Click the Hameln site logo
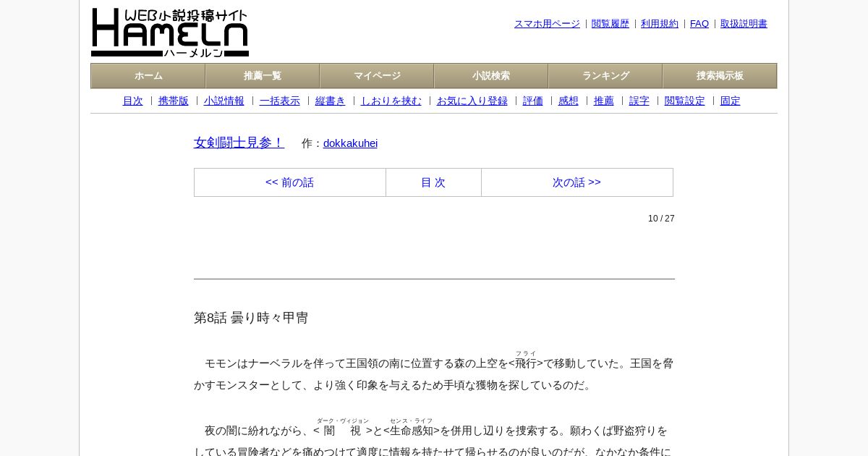Image resolution: width=868 pixels, height=456 pixels. click(x=170, y=33)
